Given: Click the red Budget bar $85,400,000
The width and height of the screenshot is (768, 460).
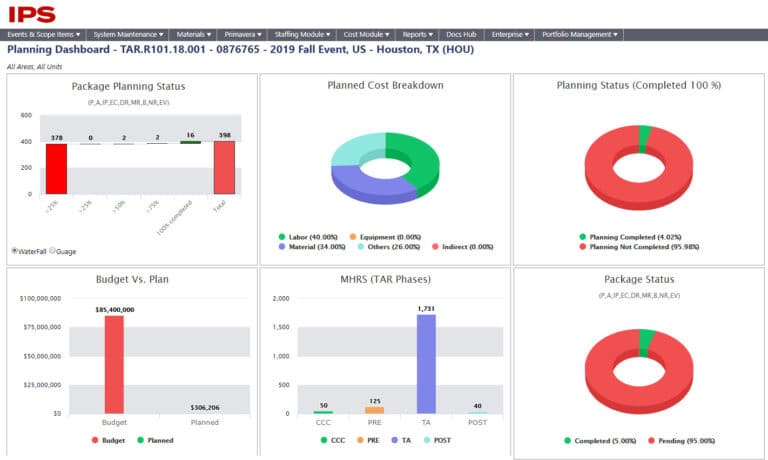Looking at the screenshot, I should click(114, 364).
